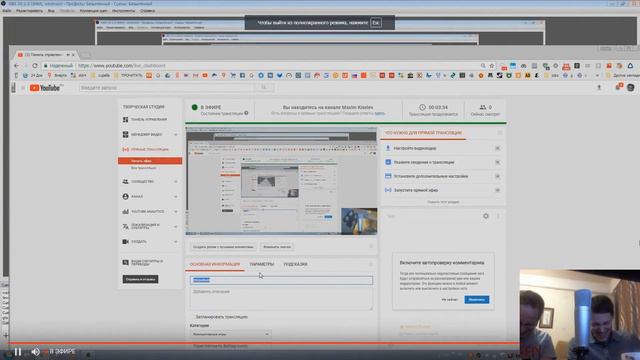640x360 pixels.
Task: Reload the page in the browser
Action: [x=35, y=65]
